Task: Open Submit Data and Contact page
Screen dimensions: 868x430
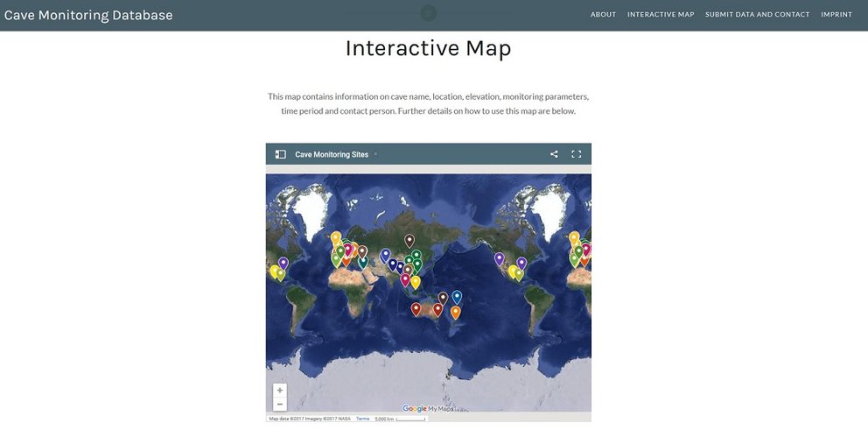Action: 757,14
